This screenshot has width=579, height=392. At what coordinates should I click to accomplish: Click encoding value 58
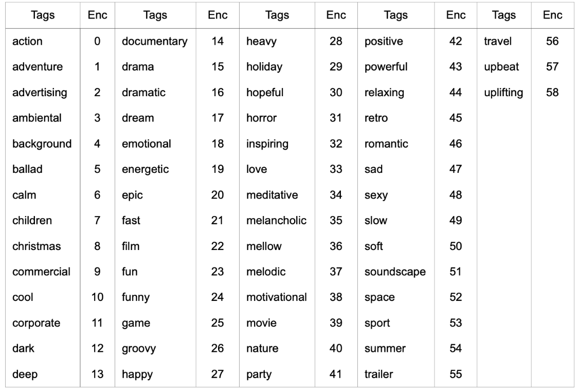click(552, 93)
